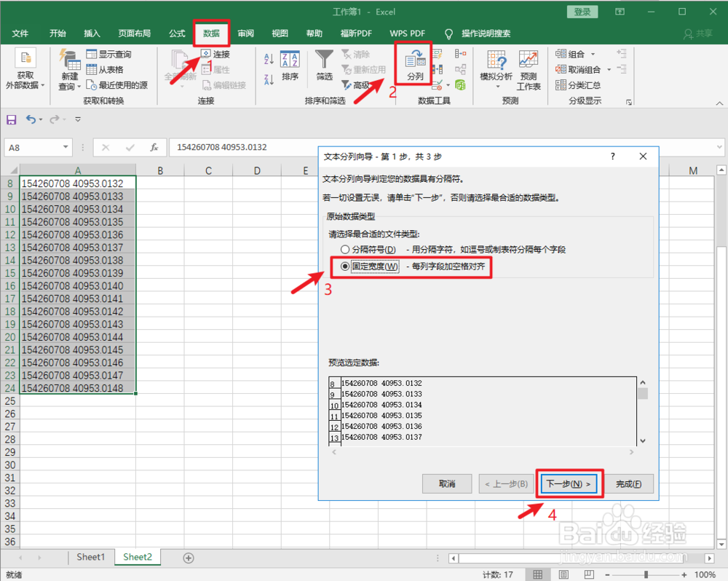Save the workbook from quick access toolbar
The height and width of the screenshot is (581, 728).
[x=11, y=120]
